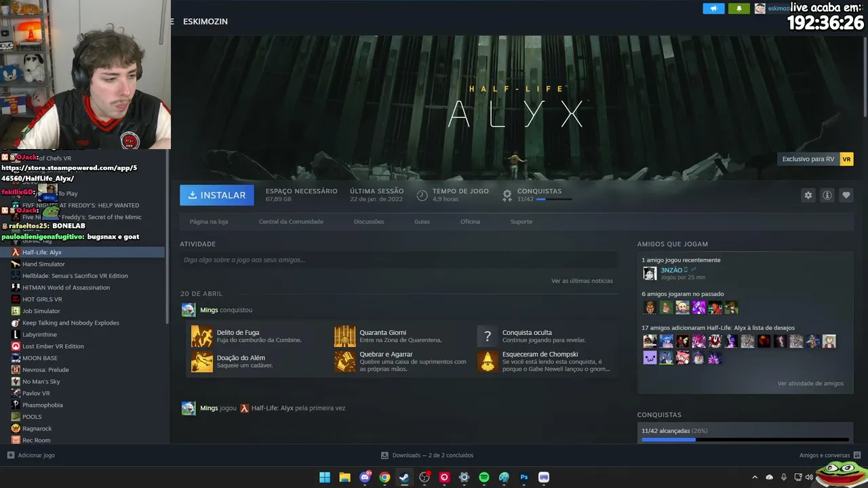Click the Labyrinthine game icon
Viewport: 868px width, 488px height.
pos(16,334)
